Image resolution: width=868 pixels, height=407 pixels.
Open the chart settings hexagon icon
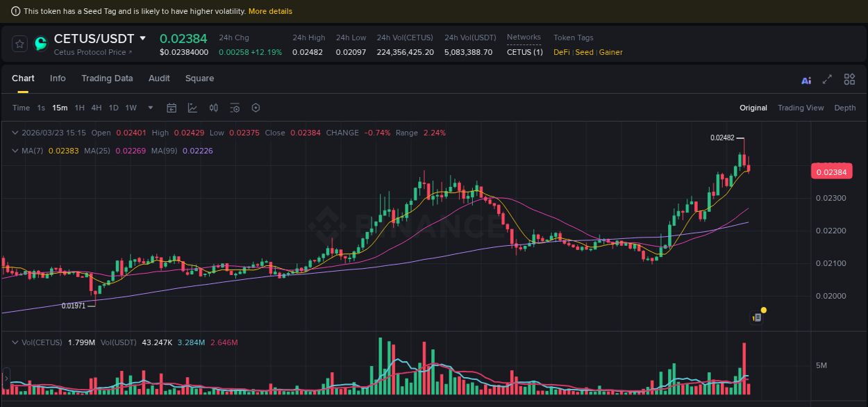(x=256, y=108)
